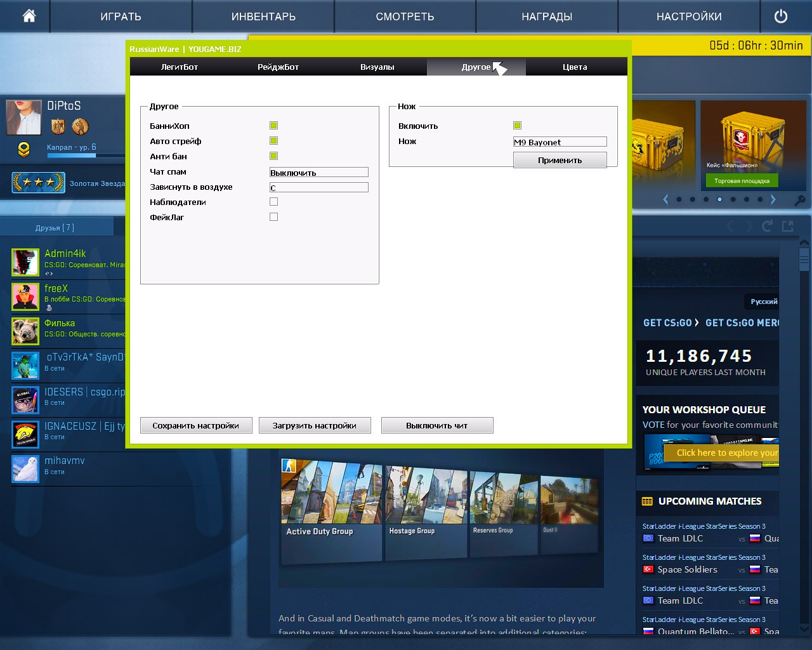Image resolution: width=812 pixels, height=650 pixels.
Task: Click the freeX friend name
Action: [56, 288]
